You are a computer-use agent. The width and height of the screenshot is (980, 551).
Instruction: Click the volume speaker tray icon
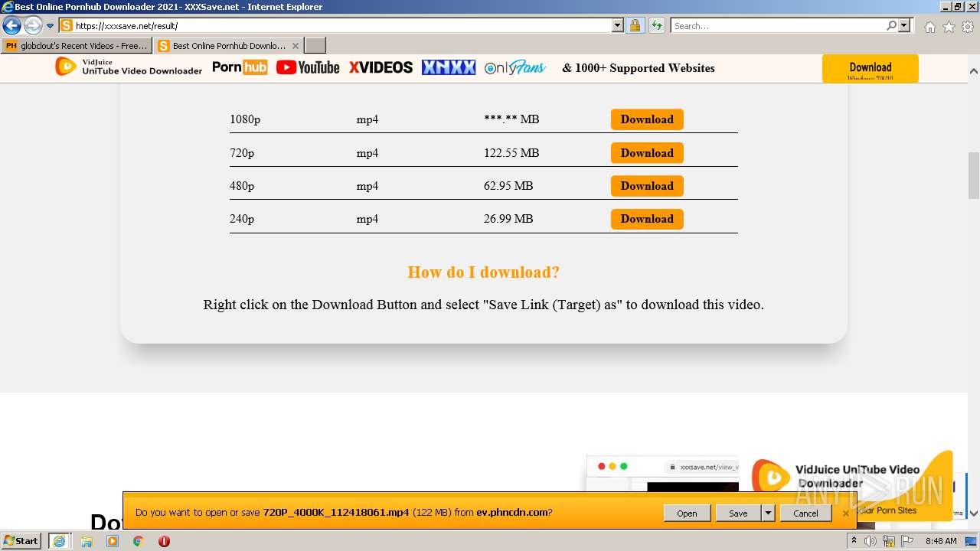871,541
